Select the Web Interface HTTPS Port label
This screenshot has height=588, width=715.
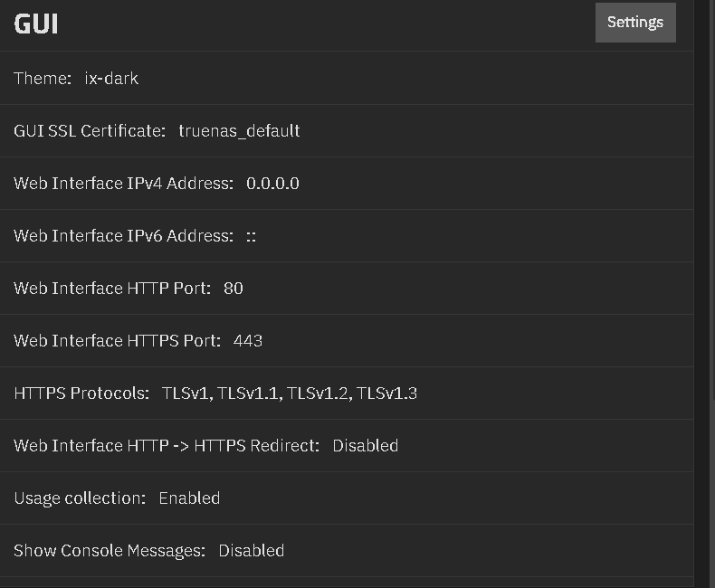tap(117, 341)
